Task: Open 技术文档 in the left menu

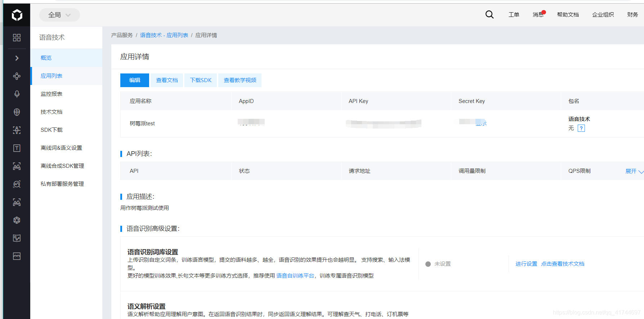Action: (66, 112)
